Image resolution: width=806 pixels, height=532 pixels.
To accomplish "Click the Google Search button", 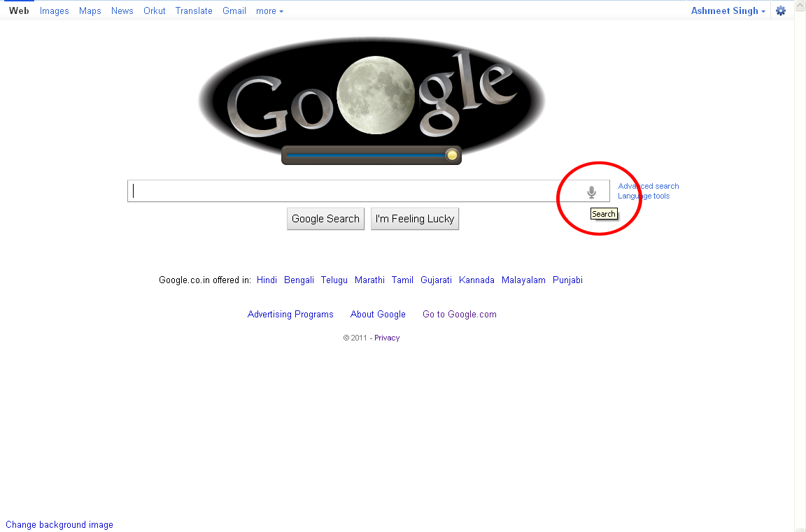I will 326,219.
